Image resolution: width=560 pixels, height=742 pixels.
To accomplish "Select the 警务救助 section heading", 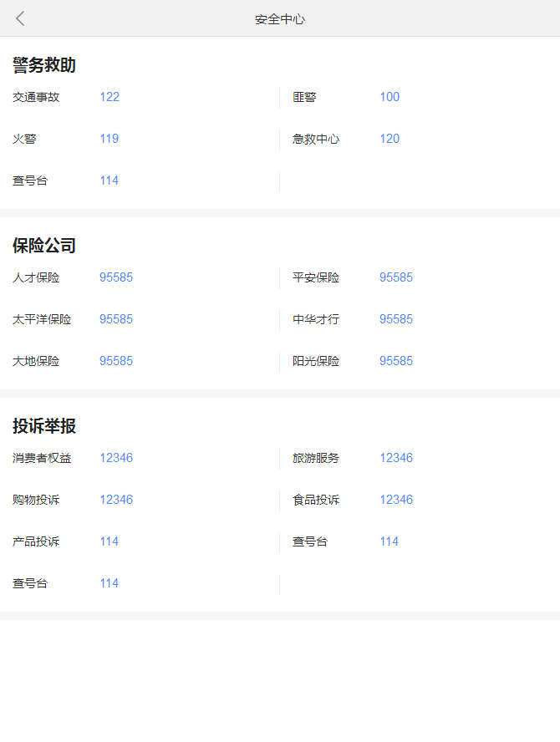I will [x=44, y=65].
